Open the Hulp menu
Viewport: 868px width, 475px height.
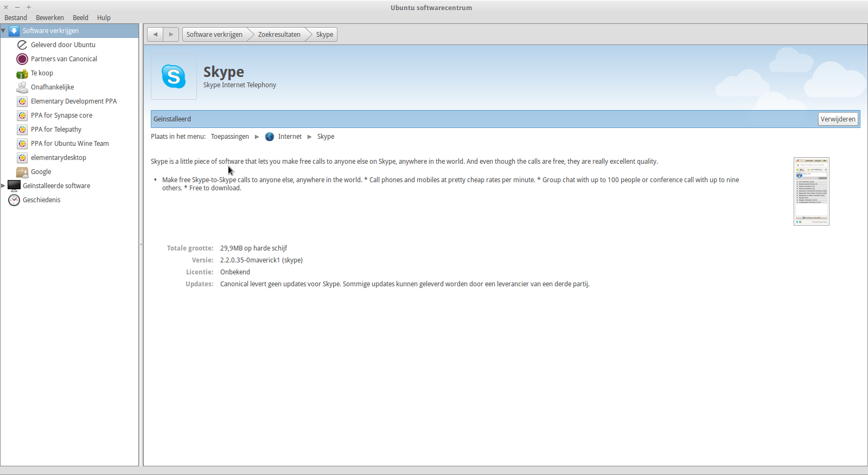click(104, 18)
